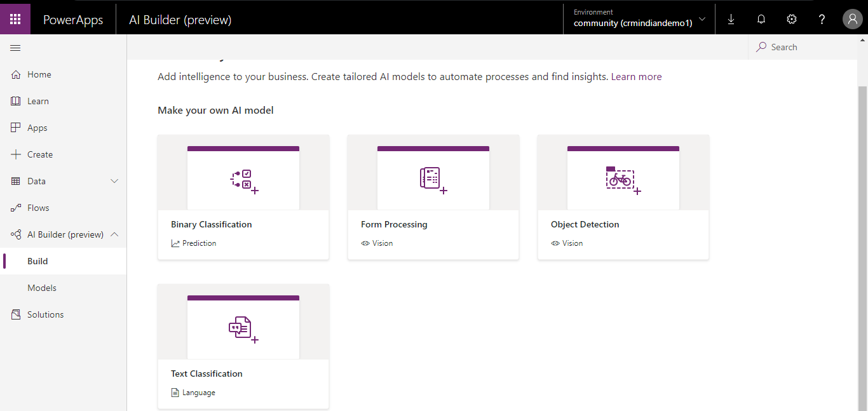This screenshot has width=868, height=411.
Task: Open the app launcher waffle icon
Action: tap(15, 19)
